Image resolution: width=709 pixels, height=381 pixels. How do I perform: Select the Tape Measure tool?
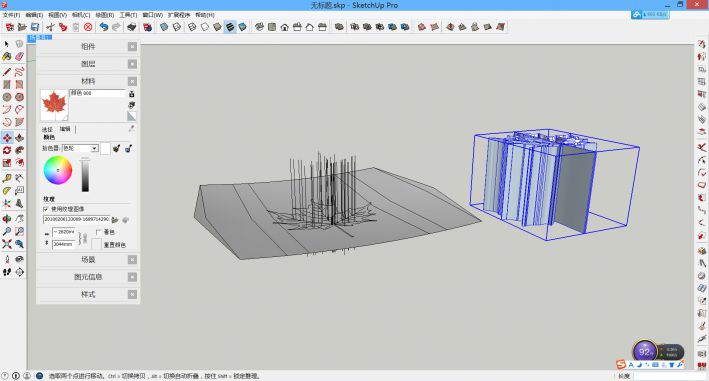[x=6, y=178]
